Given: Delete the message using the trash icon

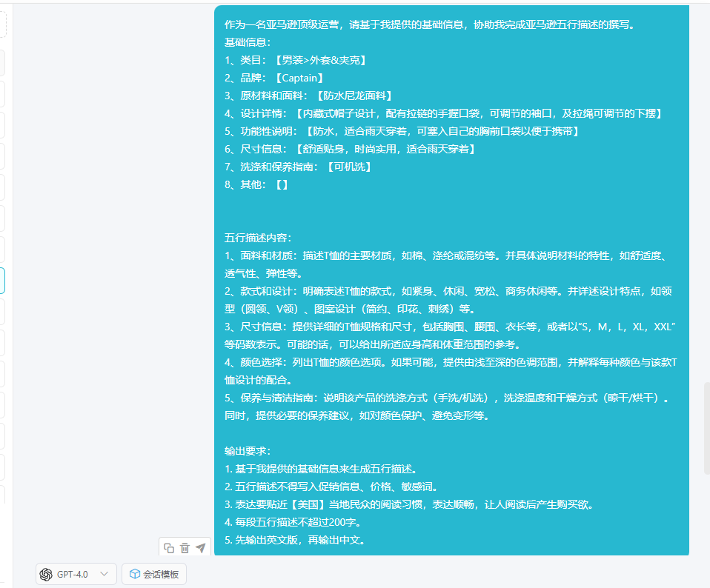Looking at the screenshot, I should pyautogui.click(x=185, y=548).
